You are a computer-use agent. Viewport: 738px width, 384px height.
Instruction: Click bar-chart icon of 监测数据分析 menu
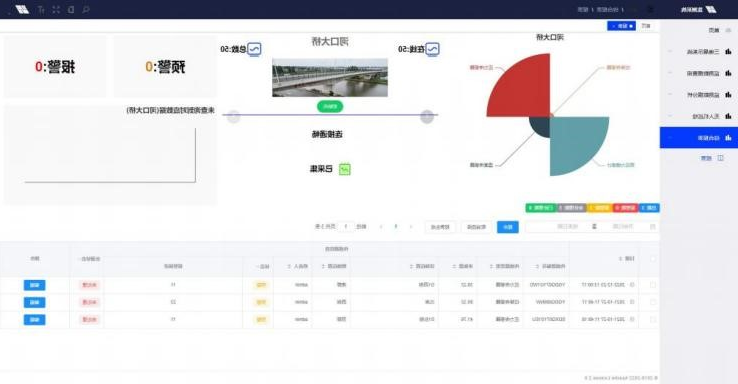728,95
